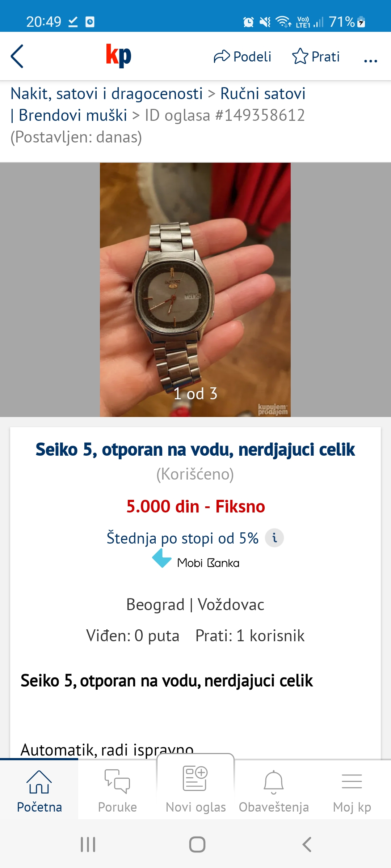
Task: Show info about Štednja 5% offer
Action: point(274,538)
